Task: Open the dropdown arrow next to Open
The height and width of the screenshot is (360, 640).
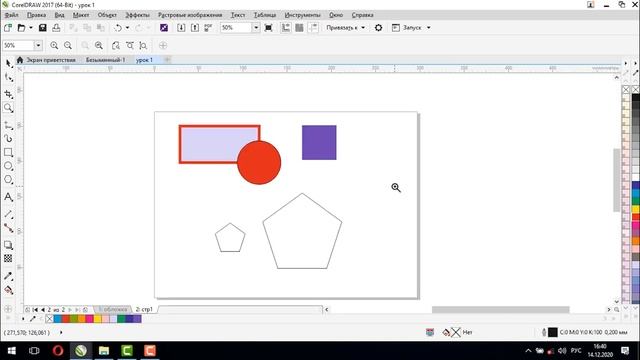Action: coord(31,28)
